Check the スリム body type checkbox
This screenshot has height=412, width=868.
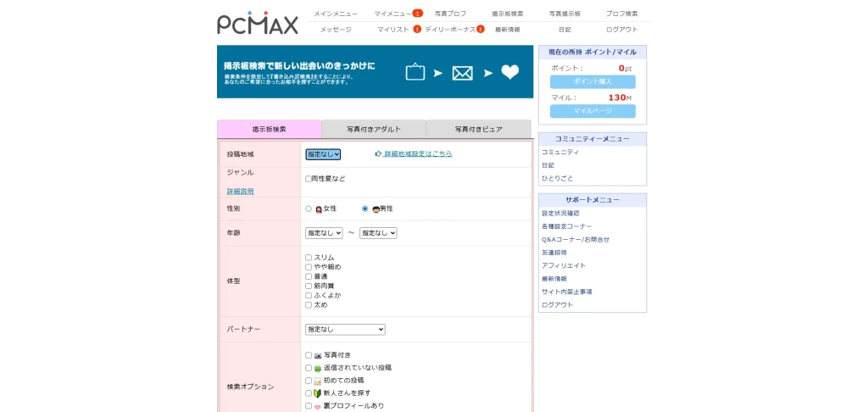[309, 257]
